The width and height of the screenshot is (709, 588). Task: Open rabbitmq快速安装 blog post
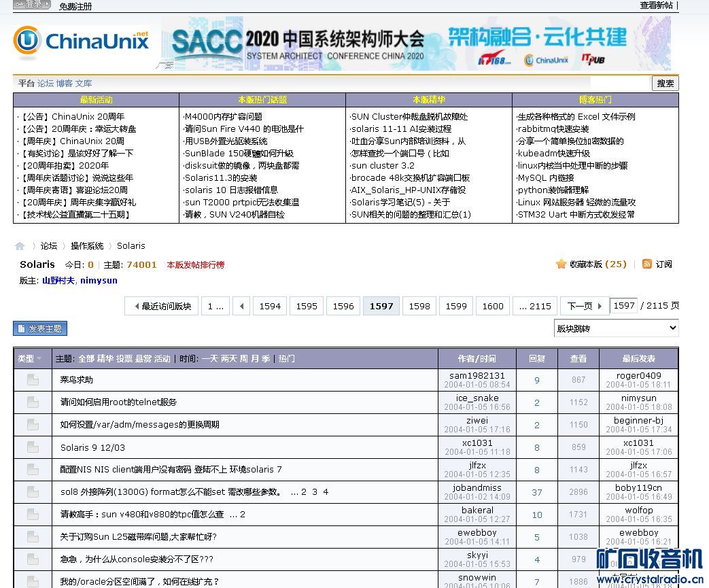pos(553,129)
